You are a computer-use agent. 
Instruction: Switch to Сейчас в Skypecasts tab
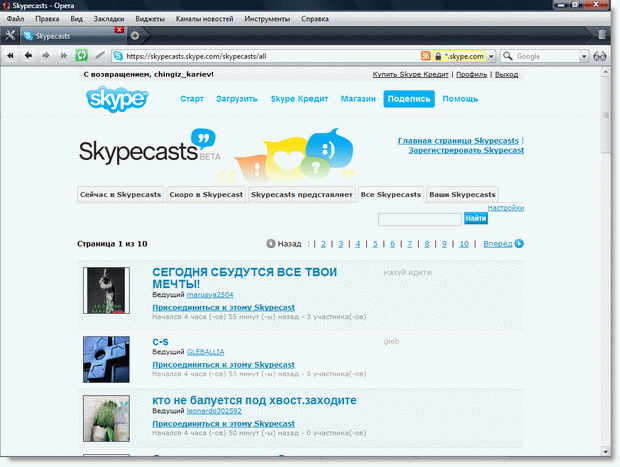120,195
